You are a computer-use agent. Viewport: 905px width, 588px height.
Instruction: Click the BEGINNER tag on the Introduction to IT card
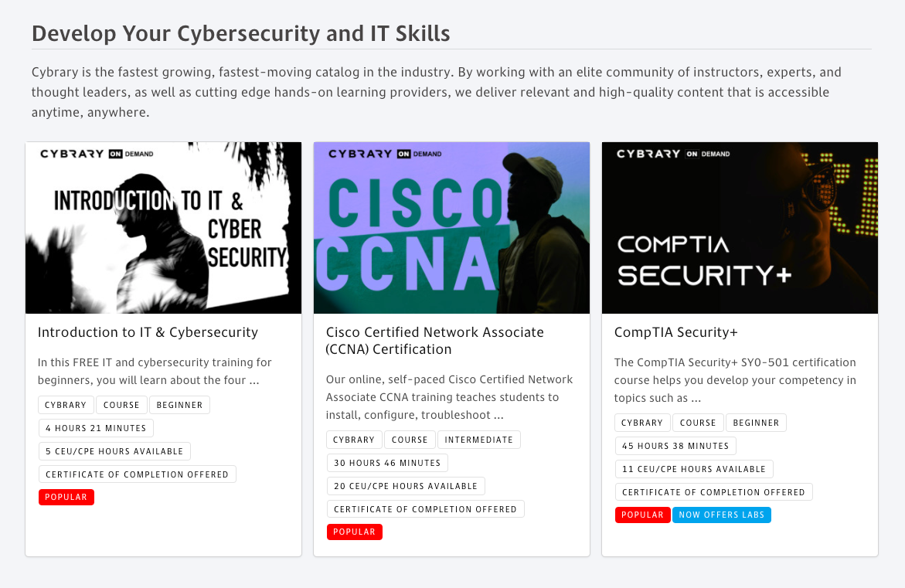click(179, 405)
